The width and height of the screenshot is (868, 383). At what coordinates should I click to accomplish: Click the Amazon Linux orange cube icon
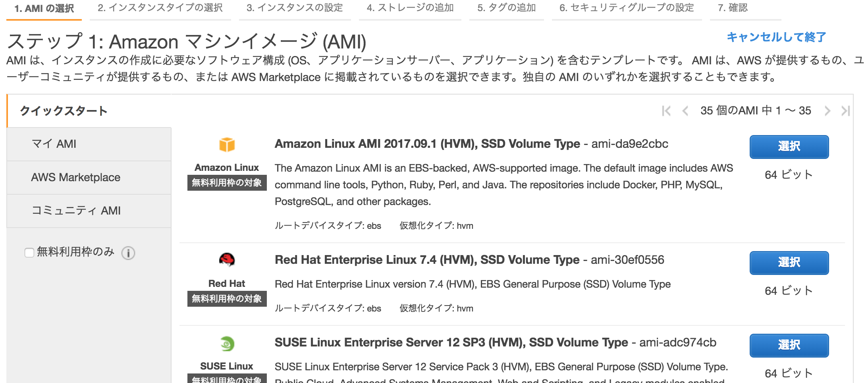tap(227, 145)
